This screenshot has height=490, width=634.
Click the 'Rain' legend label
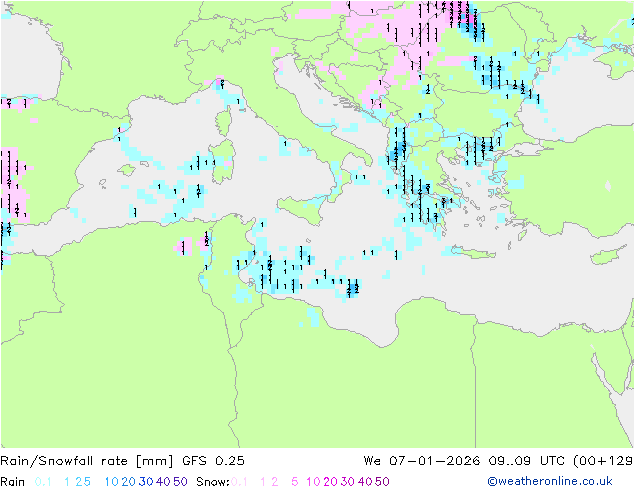point(13,482)
